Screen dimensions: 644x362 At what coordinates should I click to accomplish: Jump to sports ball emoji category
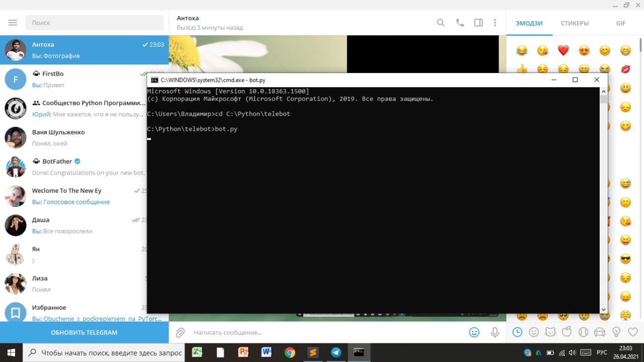tap(583, 332)
